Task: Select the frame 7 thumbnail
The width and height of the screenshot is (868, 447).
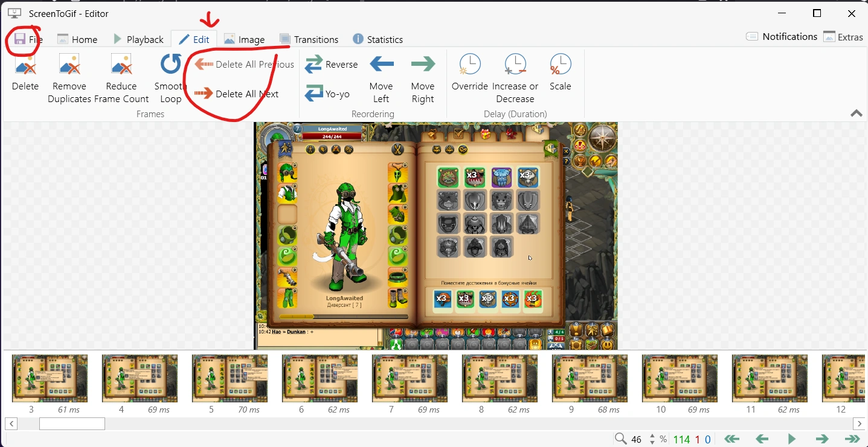Action: 410,378
